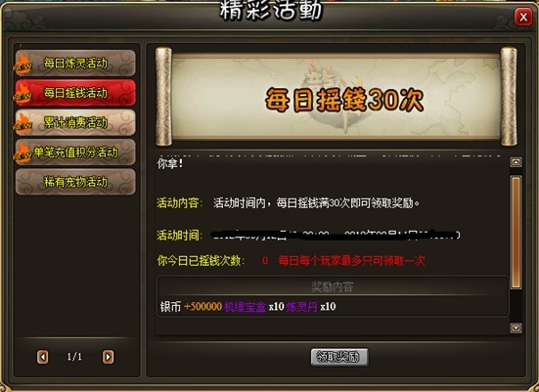Open the 稀有宠物活动 tab
Screen dimensions: 539x392
coord(75,182)
